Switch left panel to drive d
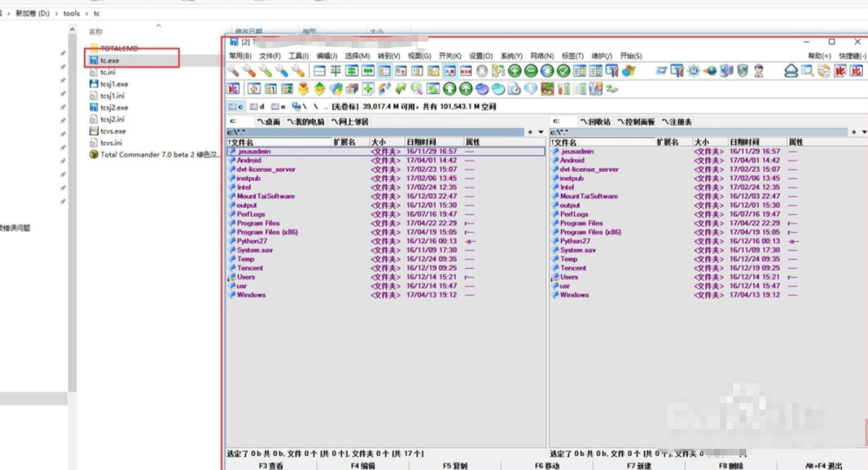Screen dimensions: 868x470 click(x=257, y=106)
